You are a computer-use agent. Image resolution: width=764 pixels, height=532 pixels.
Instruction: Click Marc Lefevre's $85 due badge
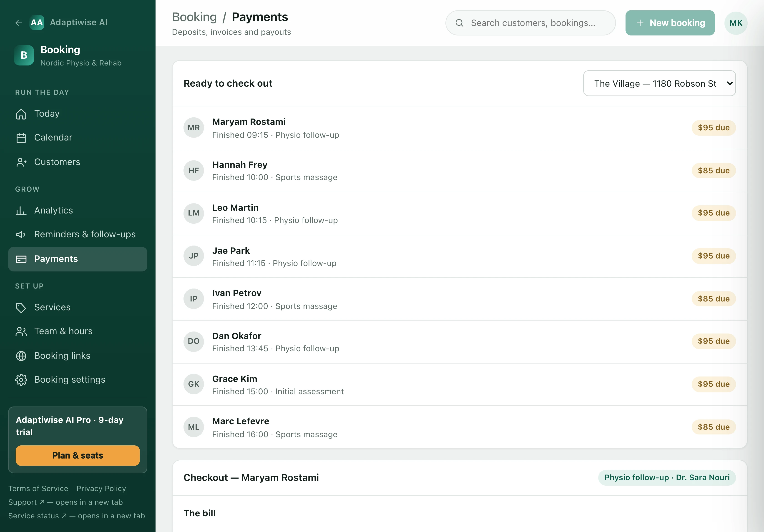[714, 427]
